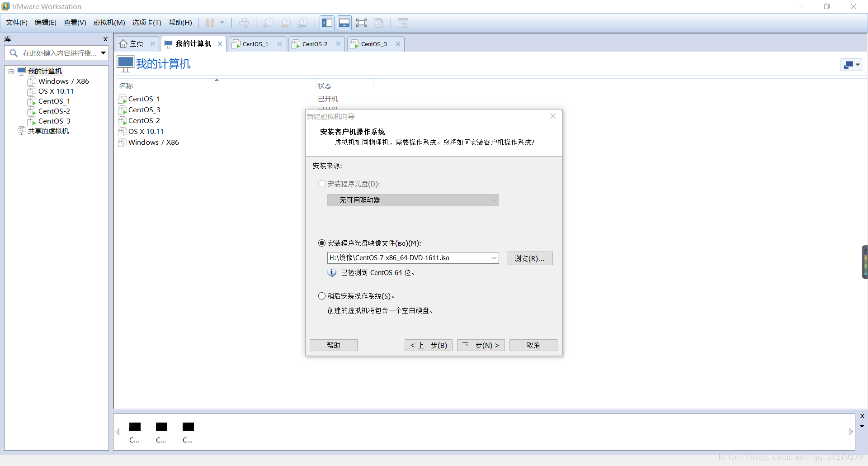The image size is (868, 466).
Task: Close the CentOS_3 tab
Action: [x=398, y=44]
